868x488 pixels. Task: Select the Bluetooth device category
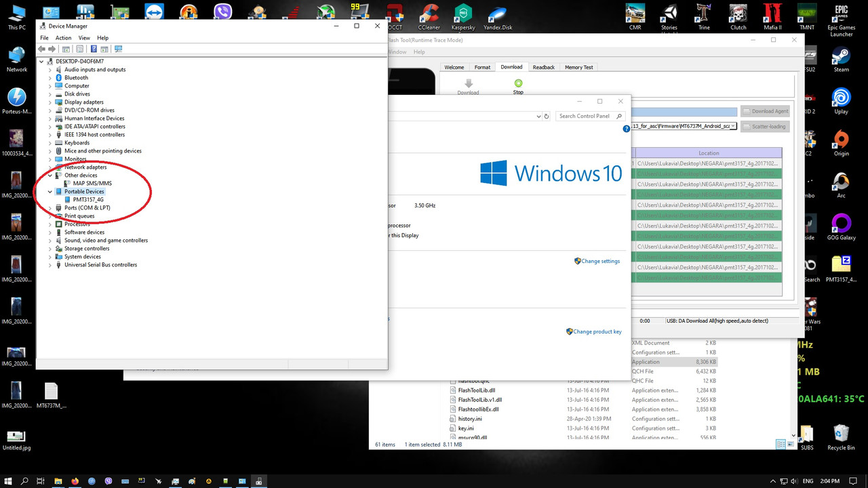click(x=76, y=78)
